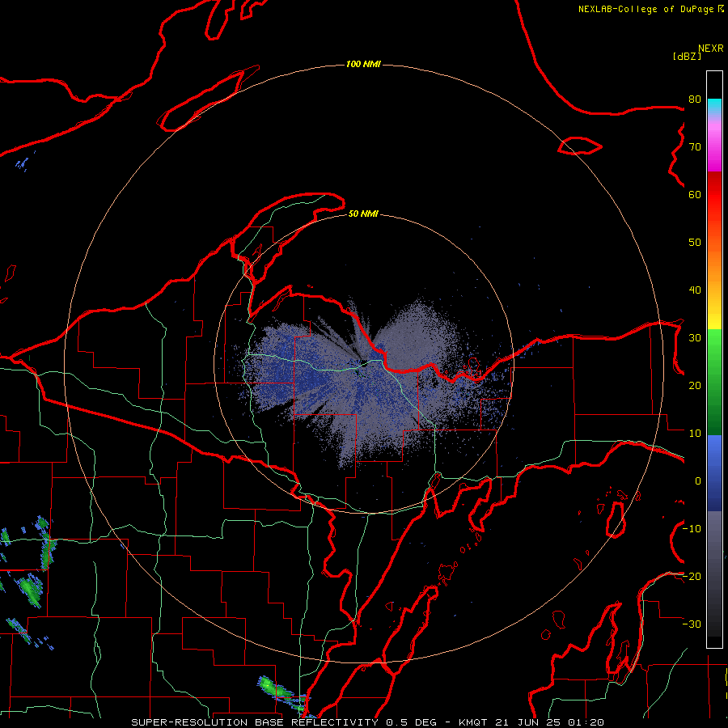Click the 40 value on the dBZ scale
The width and height of the screenshot is (728, 728).
coord(695,290)
